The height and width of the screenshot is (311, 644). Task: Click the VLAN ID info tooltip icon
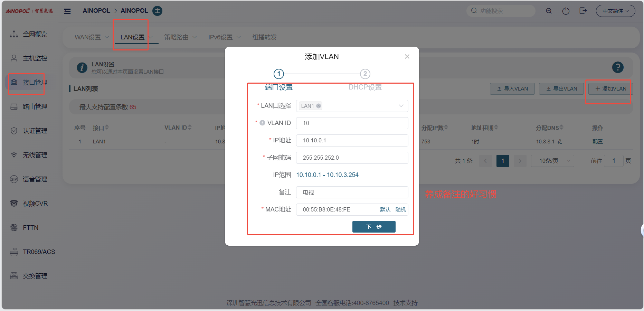click(x=262, y=123)
